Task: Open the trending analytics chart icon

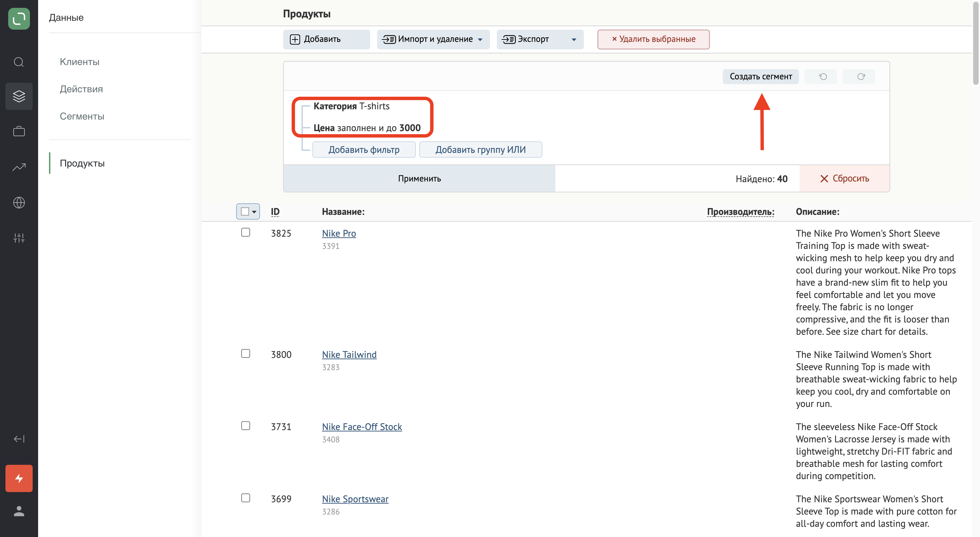Action: coord(19,167)
